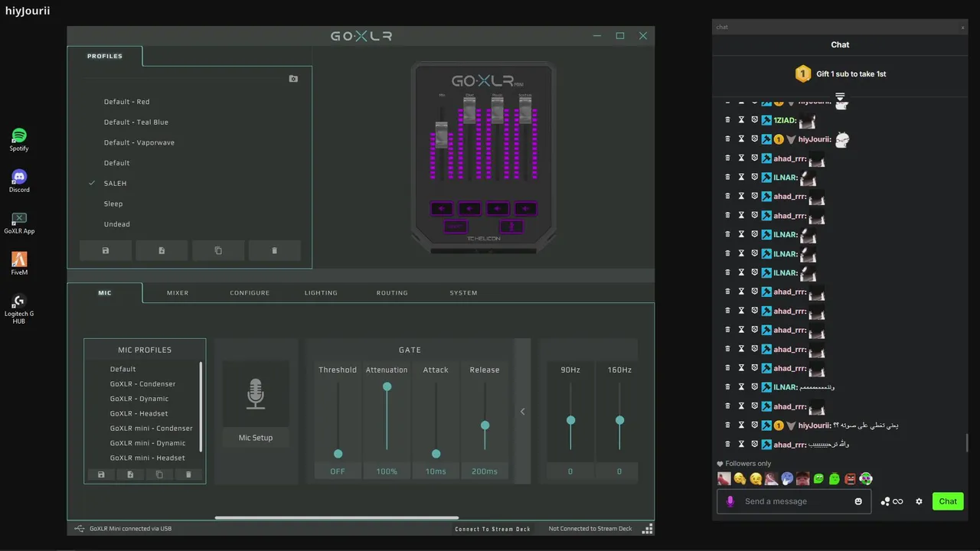Image resolution: width=980 pixels, height=551 pixels.
Task: Save the current profile with the disk icon
Action: [x=106, y=250]
